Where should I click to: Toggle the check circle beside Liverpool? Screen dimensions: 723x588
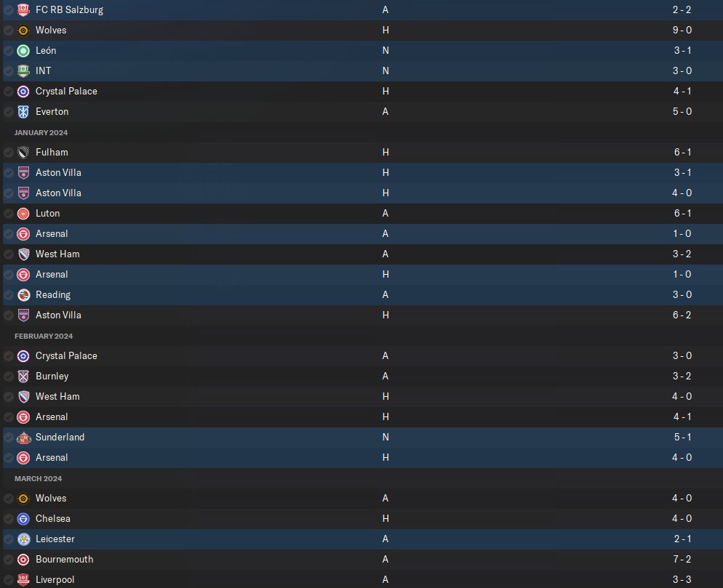coord(8,580)
